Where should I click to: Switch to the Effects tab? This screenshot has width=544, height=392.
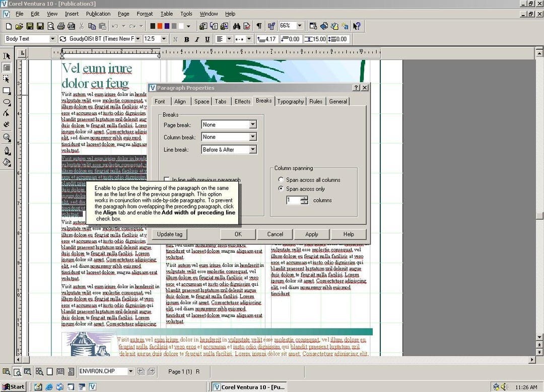(x=242, y=102)
